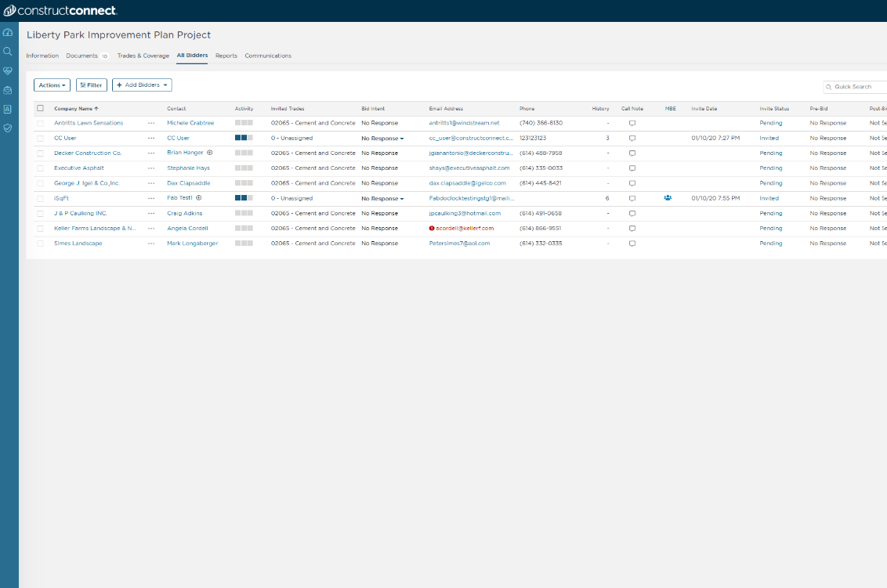
Task: Click the MBE group icon in the iSqFt row
Action: [667, 198]
